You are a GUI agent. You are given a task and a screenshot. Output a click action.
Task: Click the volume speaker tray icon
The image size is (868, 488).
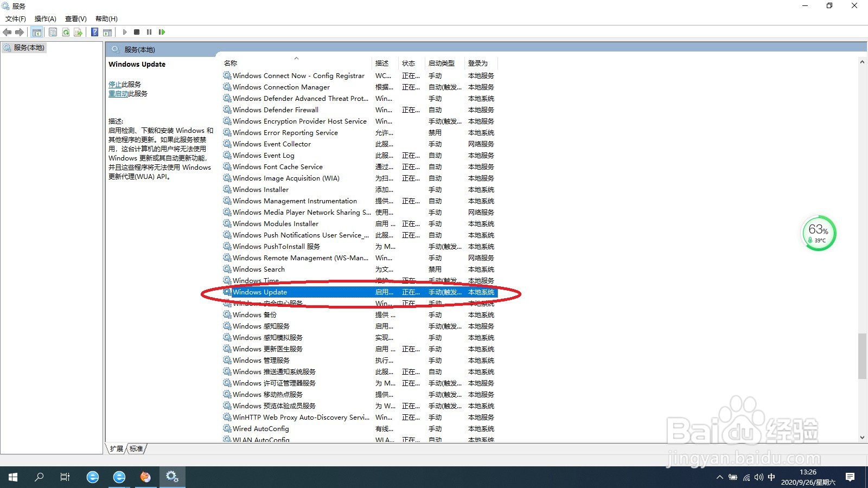coord(759,478)
